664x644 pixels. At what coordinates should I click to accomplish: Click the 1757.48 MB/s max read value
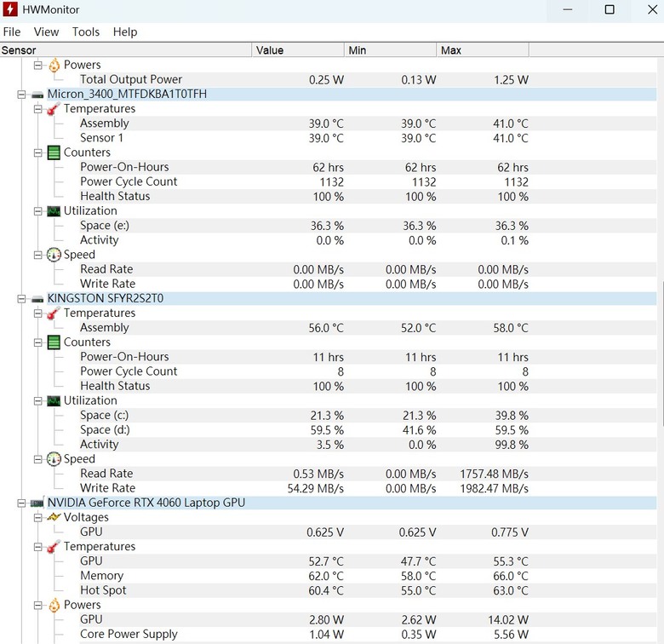pyautogui.click(x=495, y=474)
